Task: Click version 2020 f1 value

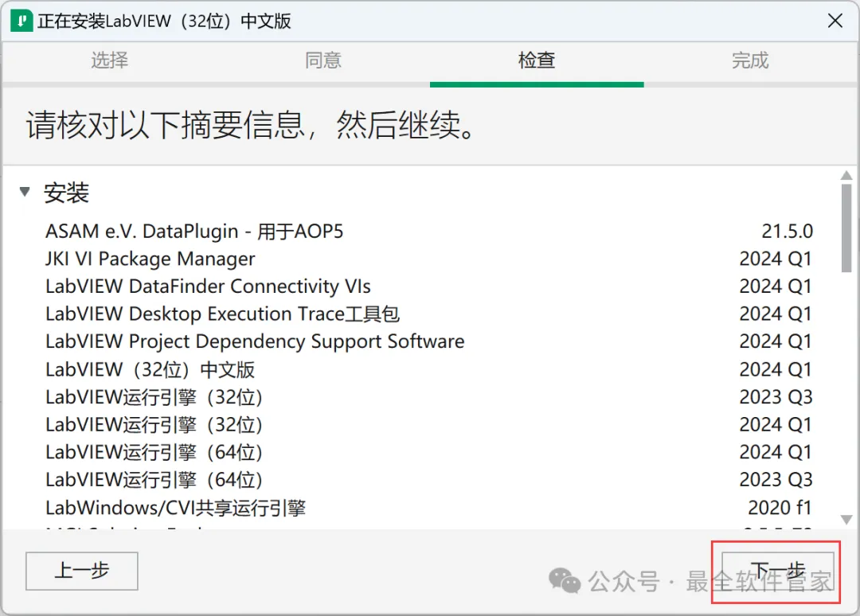Action: pyautogui.click(x=780, y=508)
